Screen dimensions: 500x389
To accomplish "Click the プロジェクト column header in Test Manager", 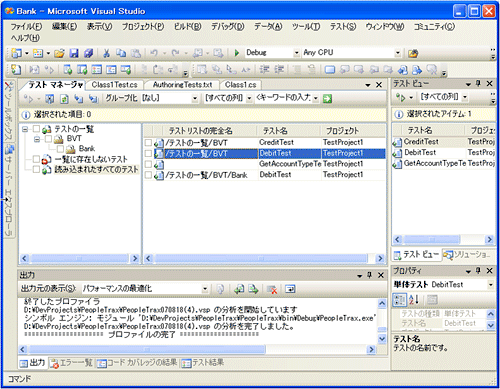I will [353, 131].
